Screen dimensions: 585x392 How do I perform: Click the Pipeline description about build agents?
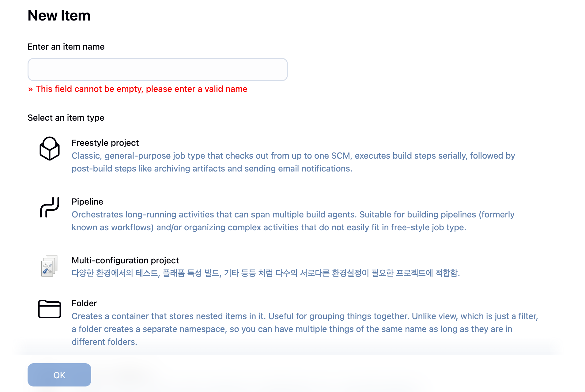(293, 221)
